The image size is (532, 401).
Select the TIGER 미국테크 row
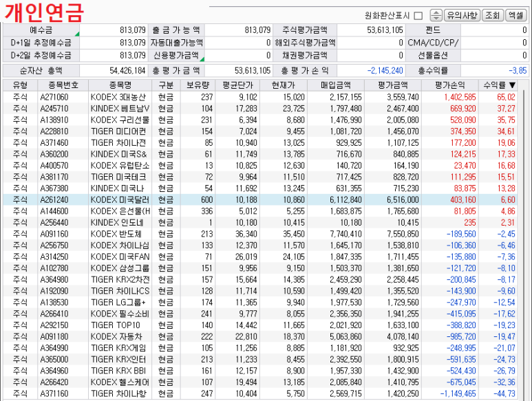(x=260, y=177)
